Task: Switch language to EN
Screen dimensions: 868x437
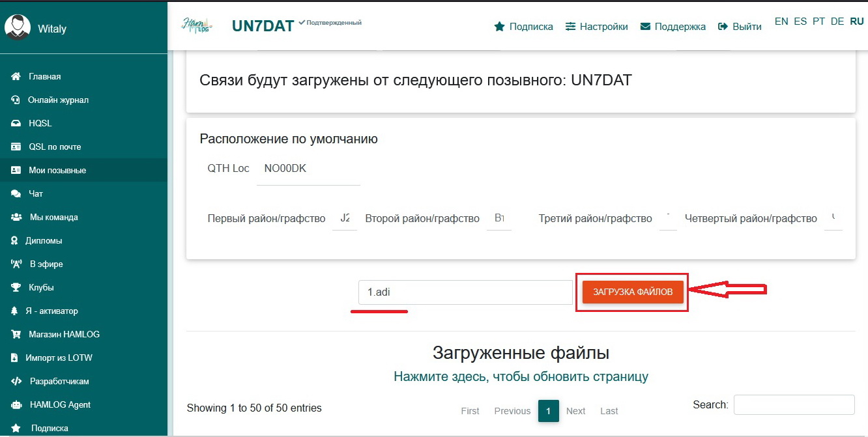Action: 781,21
